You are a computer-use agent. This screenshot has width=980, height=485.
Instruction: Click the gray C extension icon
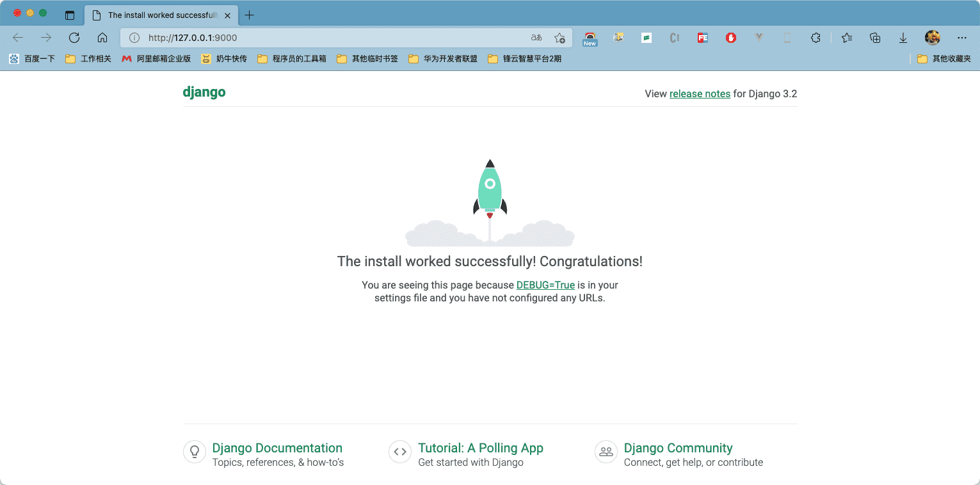coord(675,38)
